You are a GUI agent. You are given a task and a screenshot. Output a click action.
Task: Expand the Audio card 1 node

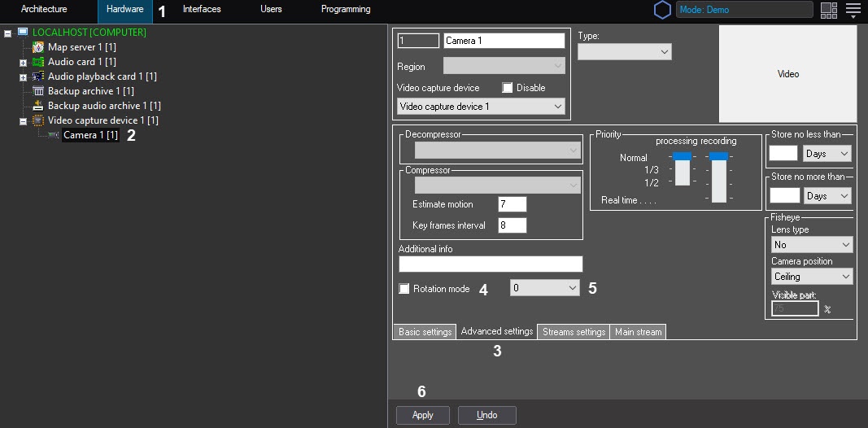(x=23, y=62)
